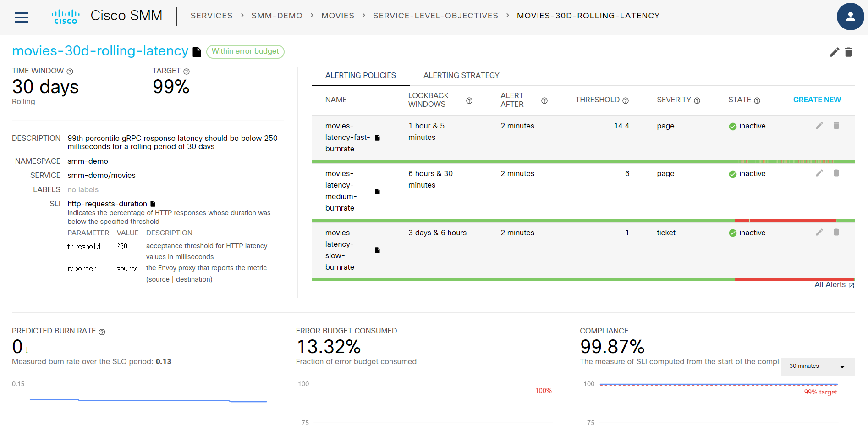Image resolution: width=868 pixels, height=427 pixels.
Task: Show help for Time Window
Action: pos(70,72)
